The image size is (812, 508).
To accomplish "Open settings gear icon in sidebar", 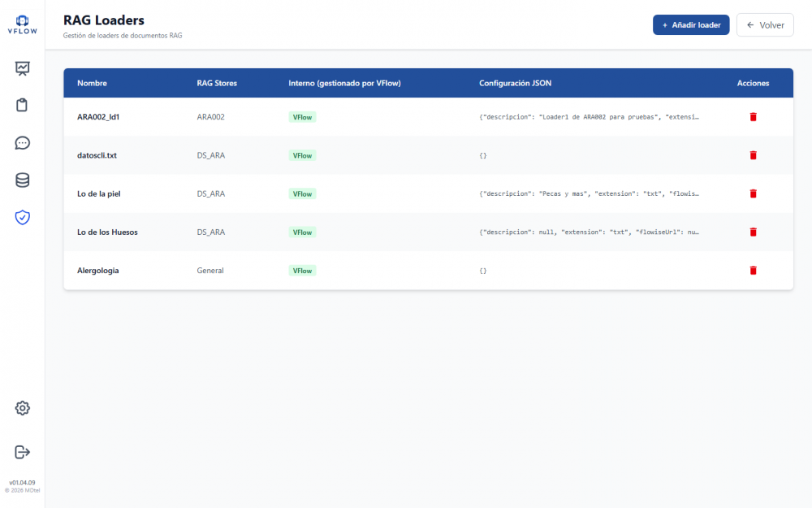I will tap(22, 408).
